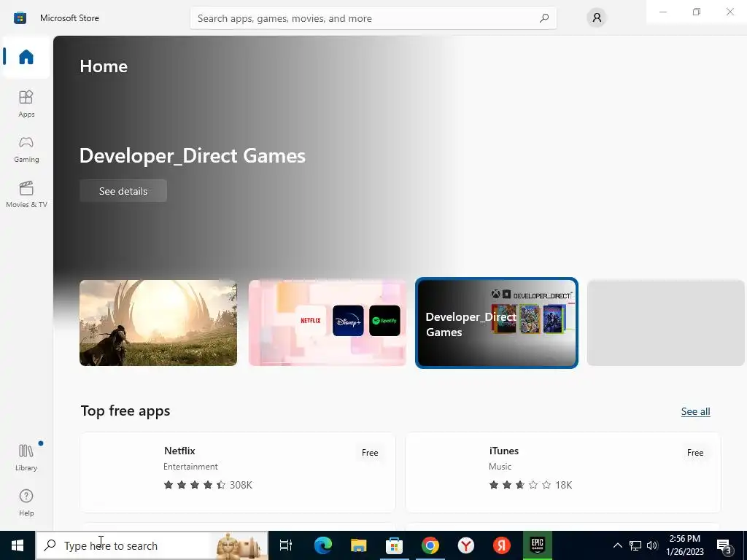Click the Free button for iTunes

pos(695,453)
